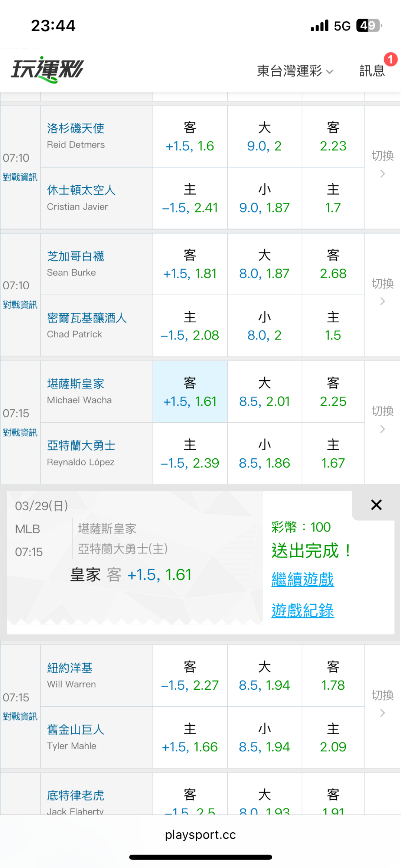
Task: Open the 洛杉磯天使 team link
Action: [76, 128]
